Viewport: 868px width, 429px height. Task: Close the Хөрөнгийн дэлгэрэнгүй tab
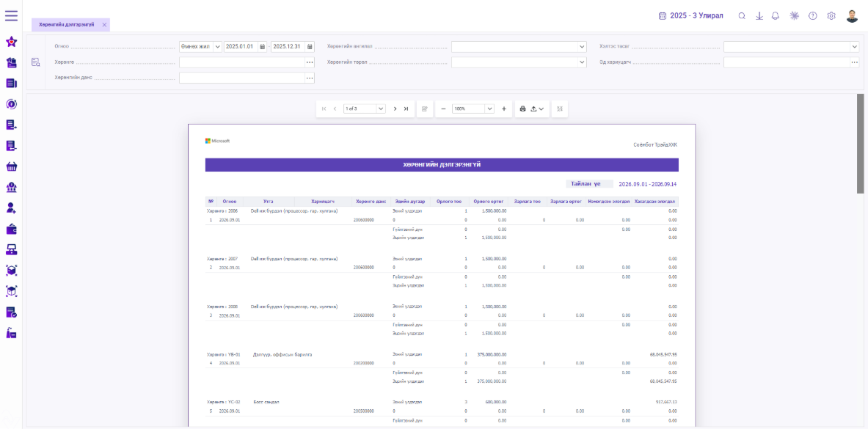click(x=104, y=25)
